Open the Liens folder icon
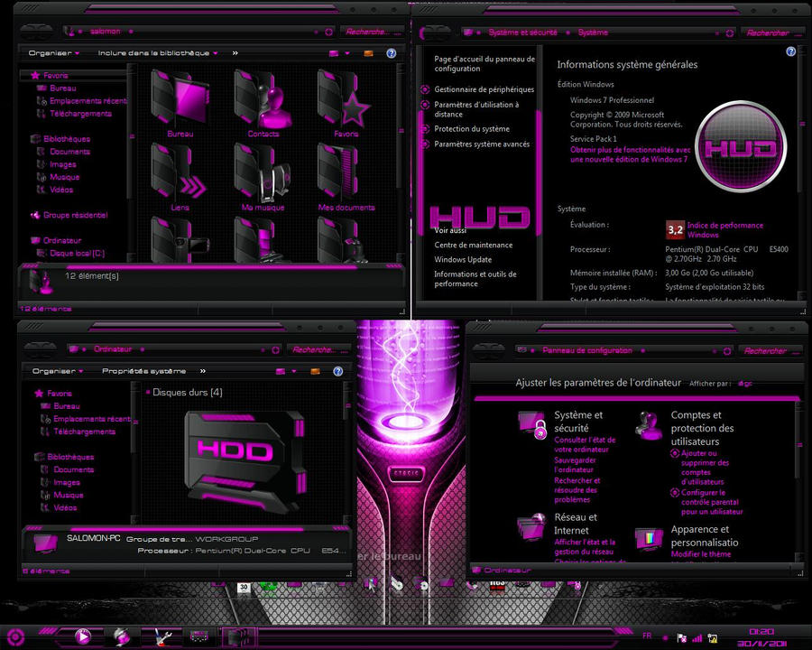 click(180, 172)
